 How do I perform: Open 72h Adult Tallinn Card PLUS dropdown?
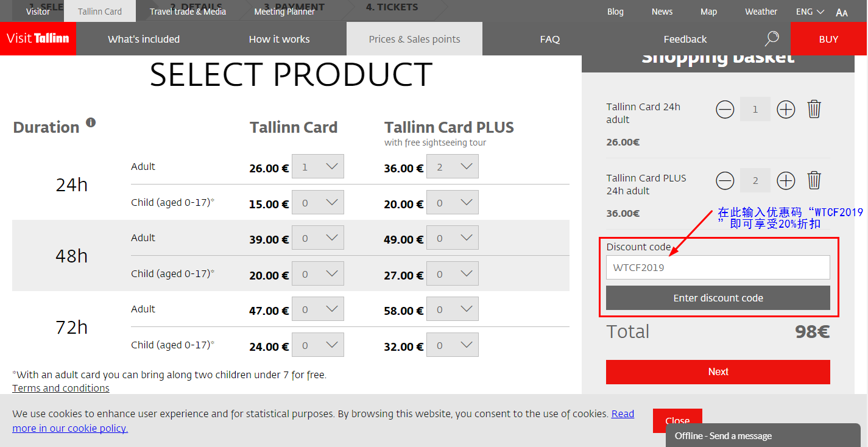453,309
